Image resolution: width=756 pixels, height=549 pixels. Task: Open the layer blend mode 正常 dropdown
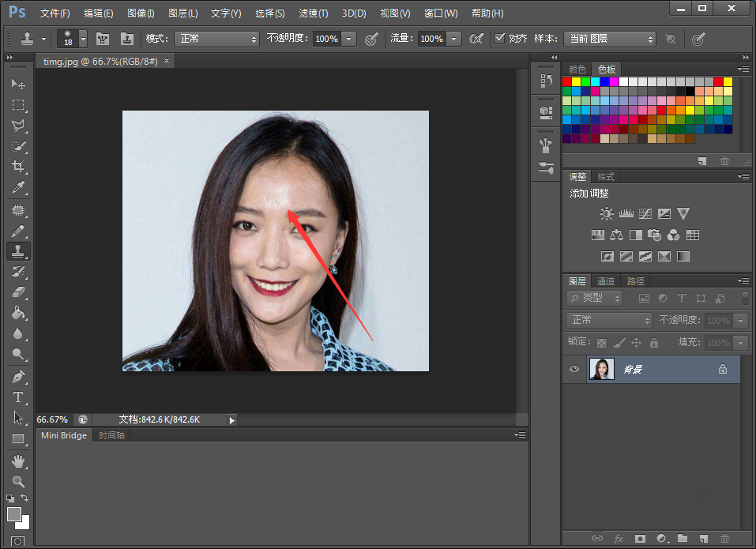tap(607, 320)
